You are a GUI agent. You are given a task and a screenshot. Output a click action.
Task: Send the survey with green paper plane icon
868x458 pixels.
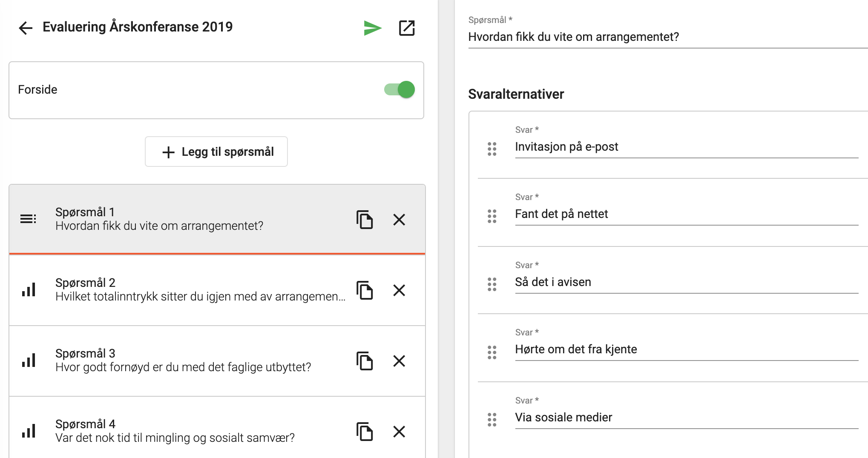(373, 28)
